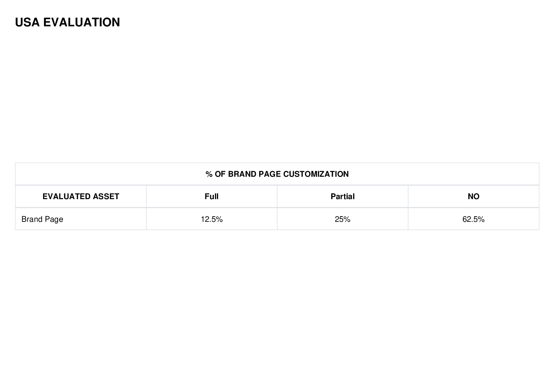Click the percent sign before OF BRAND
554x392 pixels.
pos(209,174)
